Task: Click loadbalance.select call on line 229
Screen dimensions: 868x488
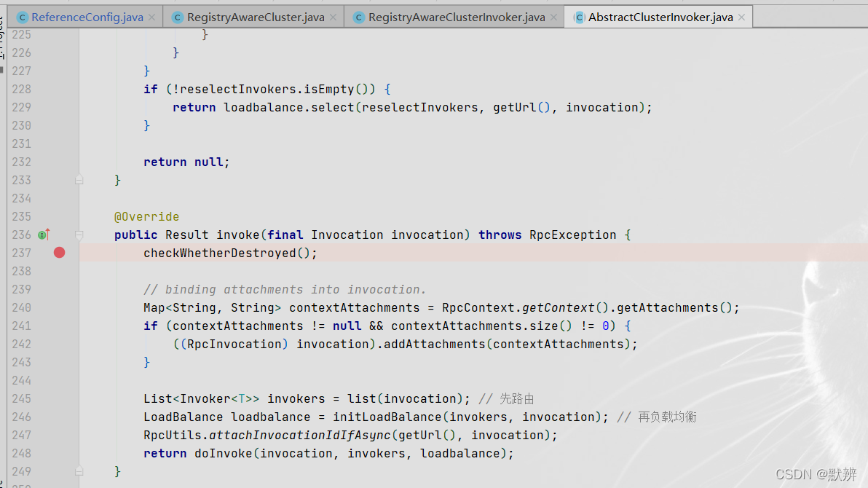Action: pyautogui.click(x=288, y=108)
